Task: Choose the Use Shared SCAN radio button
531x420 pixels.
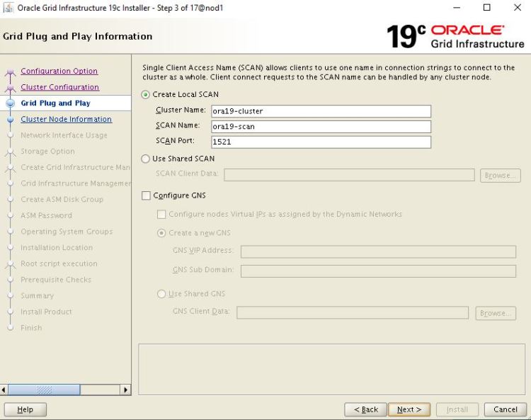Action: [147, 159]
